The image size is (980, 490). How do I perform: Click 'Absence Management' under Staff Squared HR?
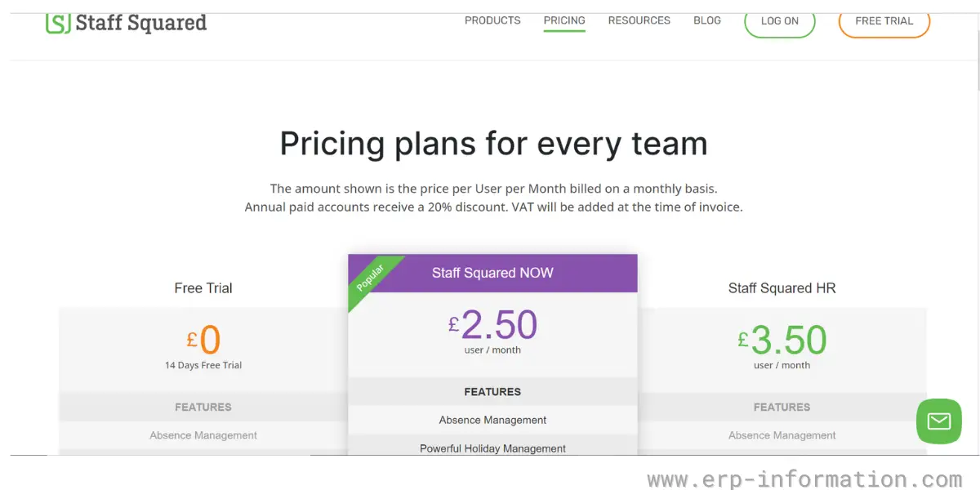coord(782,435)
